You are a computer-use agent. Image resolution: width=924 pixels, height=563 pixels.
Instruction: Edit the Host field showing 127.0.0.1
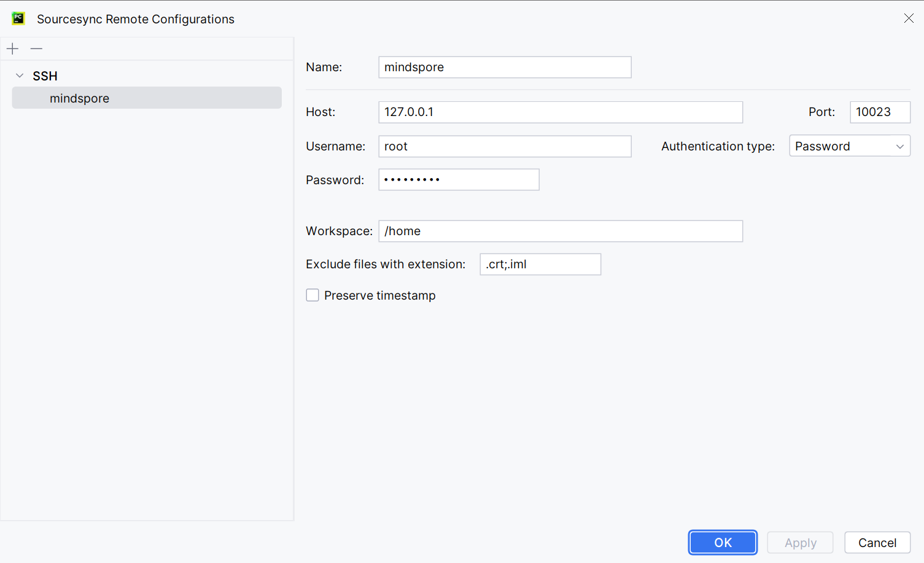(561, 112)
